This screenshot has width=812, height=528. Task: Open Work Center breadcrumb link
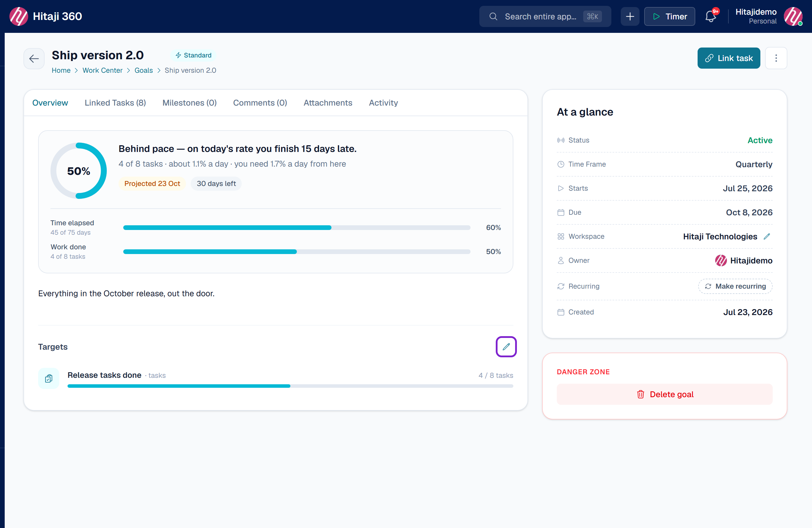[102, 70]
